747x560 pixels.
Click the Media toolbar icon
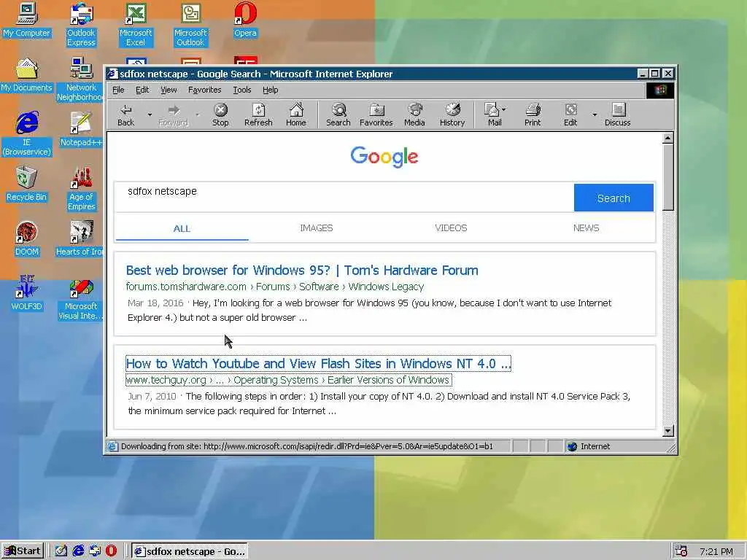point(414,114)
